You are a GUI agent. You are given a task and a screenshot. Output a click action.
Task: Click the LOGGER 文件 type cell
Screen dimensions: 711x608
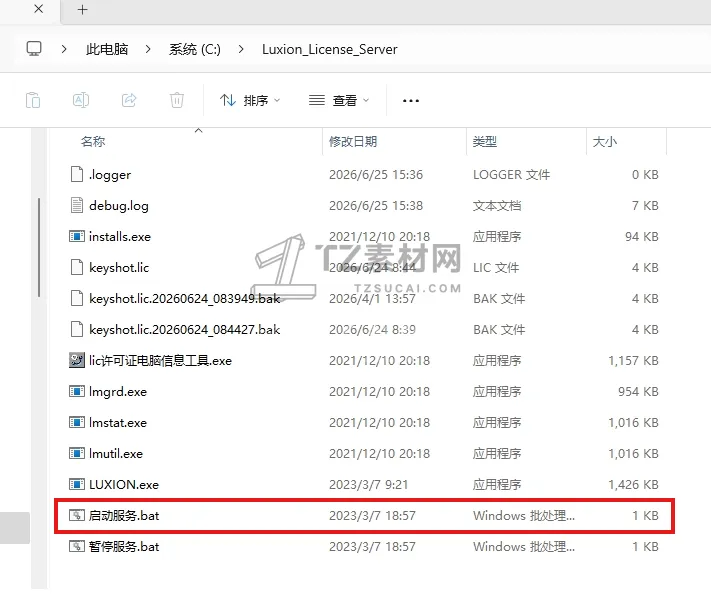click(511, 175)
